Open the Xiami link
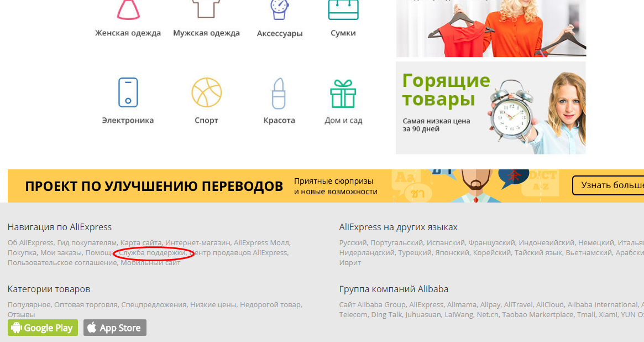This screenshot has width=644, height=342. click(608, 314)
